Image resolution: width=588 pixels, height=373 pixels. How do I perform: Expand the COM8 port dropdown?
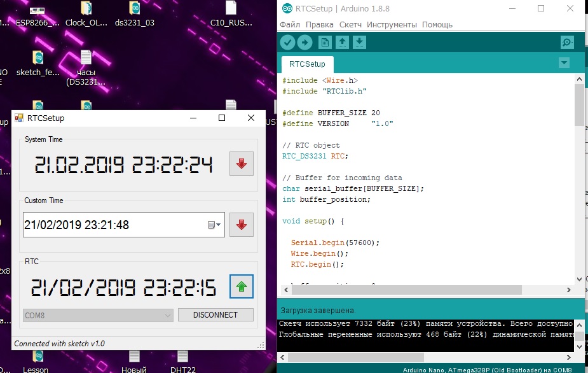pyautogui.click(x=167, y=315)
